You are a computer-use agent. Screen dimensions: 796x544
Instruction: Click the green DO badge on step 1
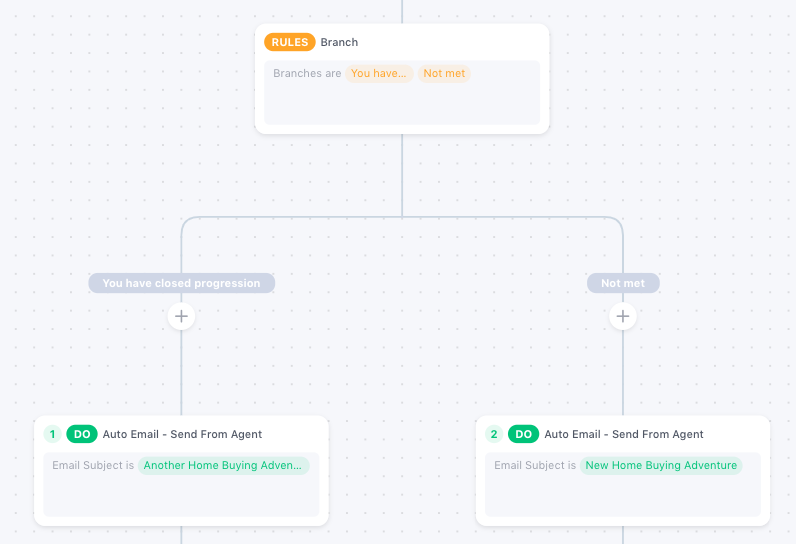click(82, 434)
